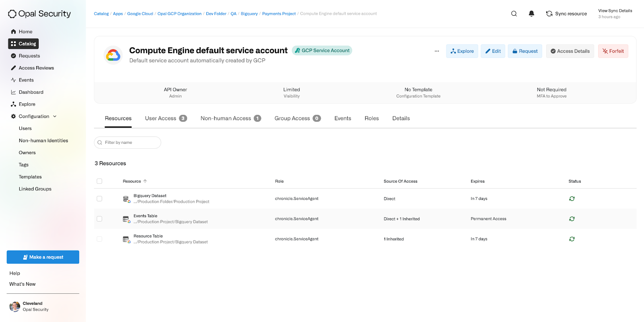Open View Sync Details

[x=615, y=11]
